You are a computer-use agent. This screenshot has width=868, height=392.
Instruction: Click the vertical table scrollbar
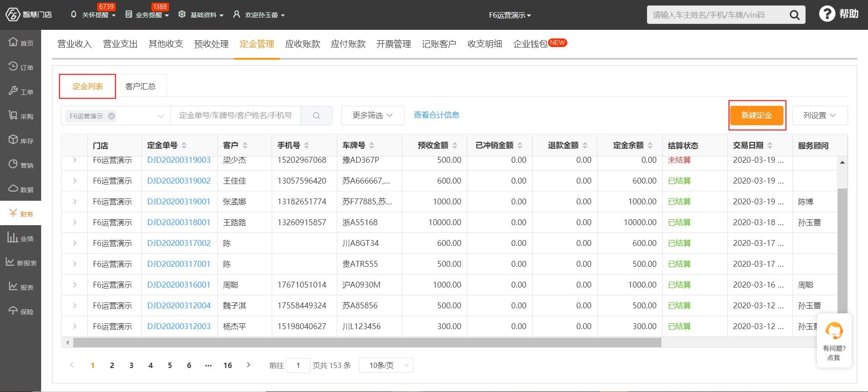(x=842, y=251)
